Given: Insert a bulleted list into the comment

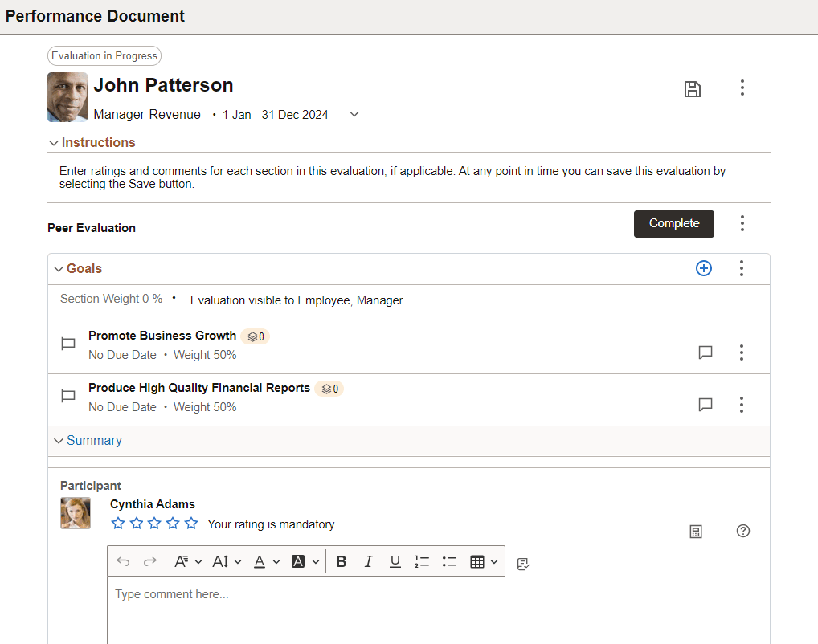Looking at the screenshot, I should tap(449, 561).
